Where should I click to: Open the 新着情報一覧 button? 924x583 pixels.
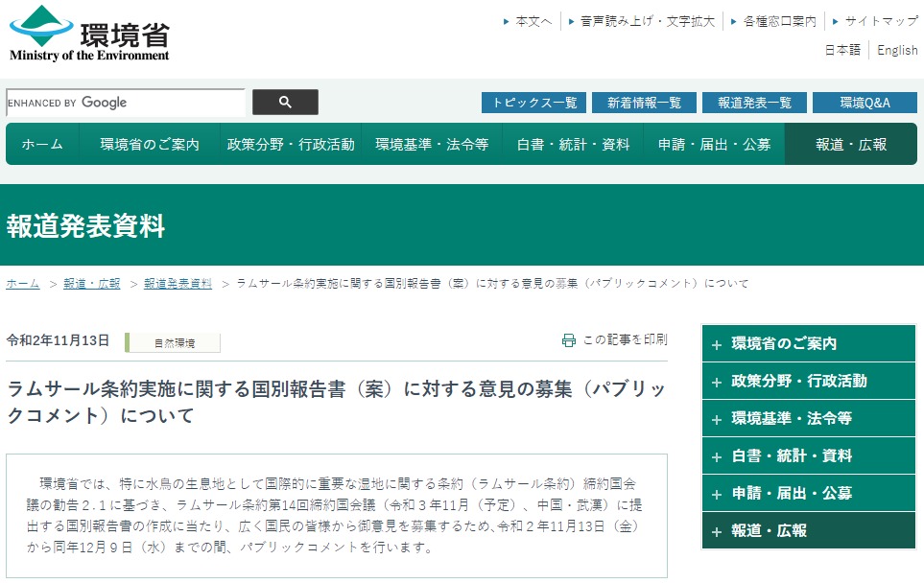tap(644, 103)
